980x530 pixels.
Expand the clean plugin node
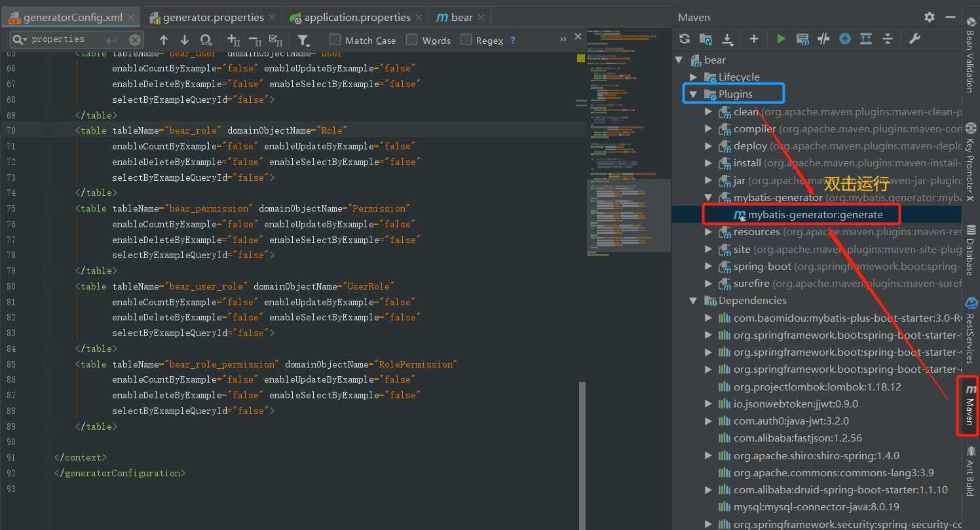tap(708, 111)
